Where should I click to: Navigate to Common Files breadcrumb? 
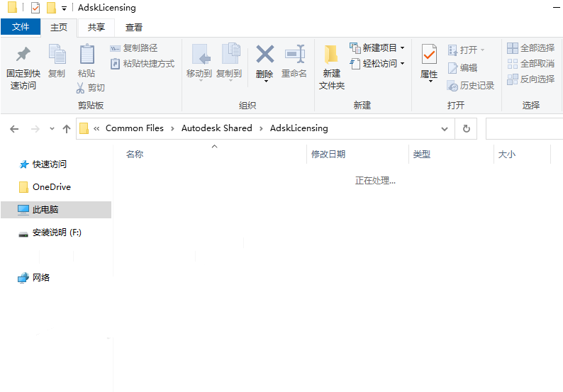(135, 128)
